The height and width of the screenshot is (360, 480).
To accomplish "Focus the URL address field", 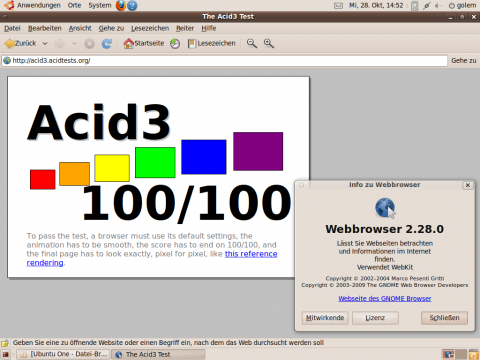I will pyautogui.click(x=224, y=61).
